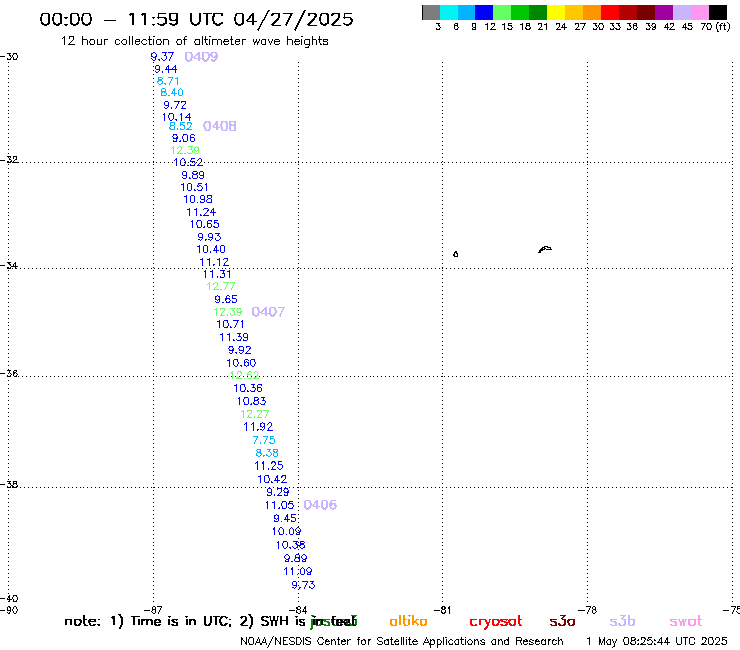This screenshot has height=650, width=740.
Task: Click the '12 hour collection of altimeter wave heights' subtitle
Action: tap(194, 41)
